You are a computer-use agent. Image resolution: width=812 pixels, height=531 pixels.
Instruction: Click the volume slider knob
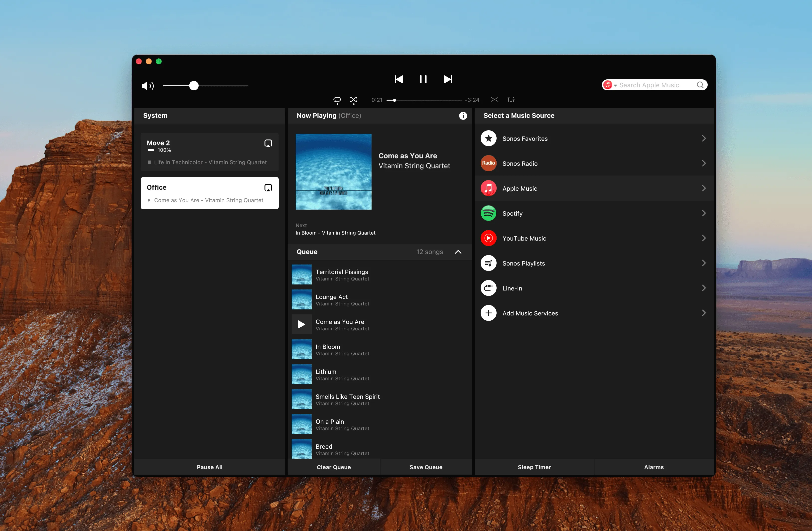coord(194,86)
